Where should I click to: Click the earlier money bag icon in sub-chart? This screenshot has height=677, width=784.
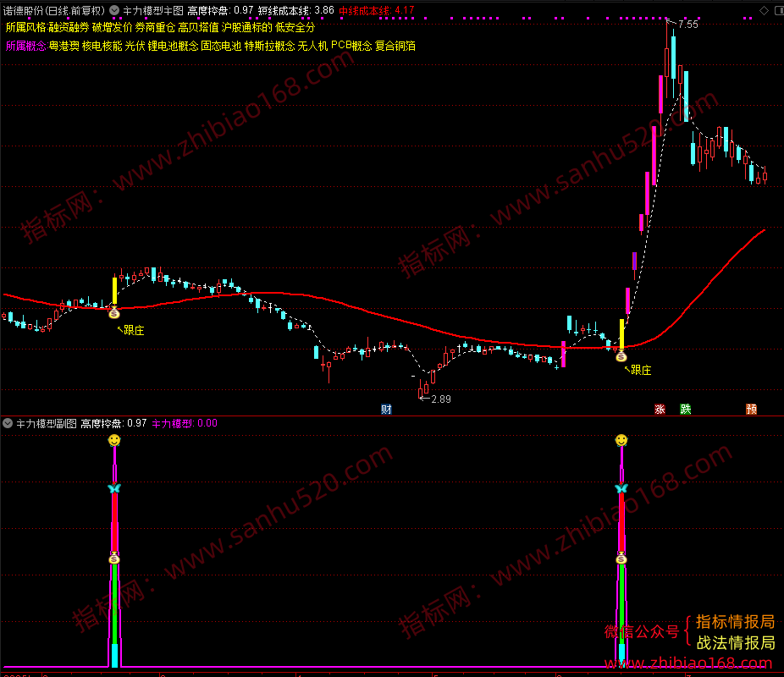(114, 558)
